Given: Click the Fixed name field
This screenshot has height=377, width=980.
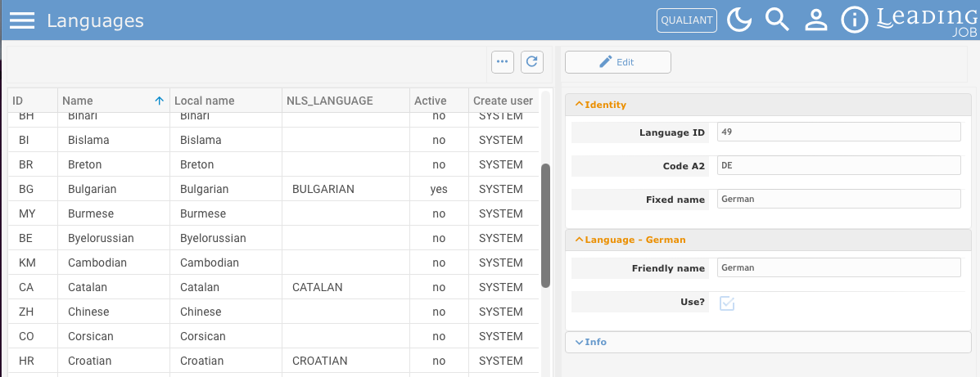Looking at the screenshot, I should coord(838,199).
